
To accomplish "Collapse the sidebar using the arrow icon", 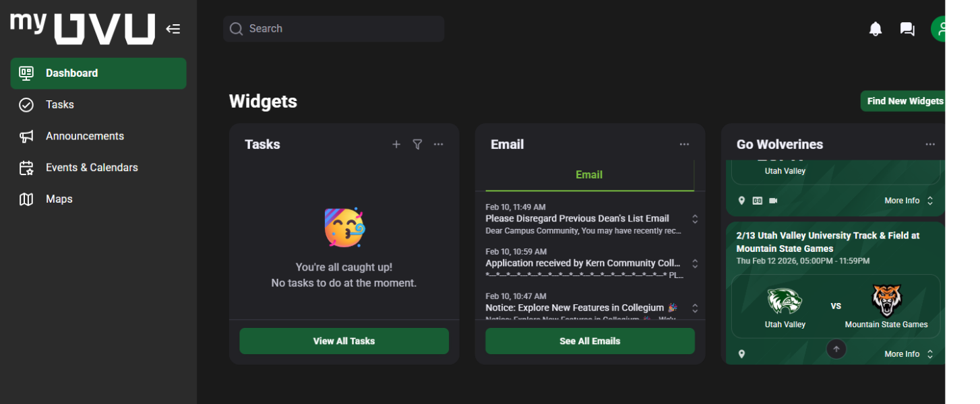I will 173,29.
